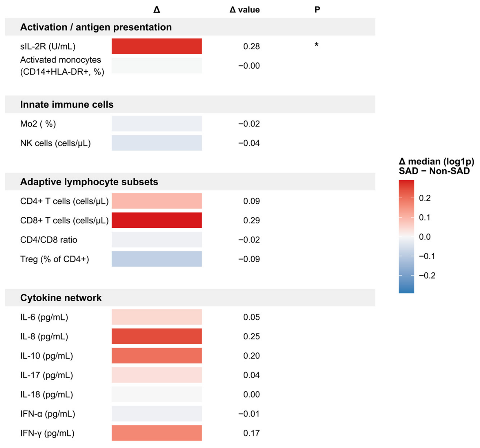This screenshot has height=448, width=480.
Task: Click the sIL-2R red heatmap bar
Action: 156,46
